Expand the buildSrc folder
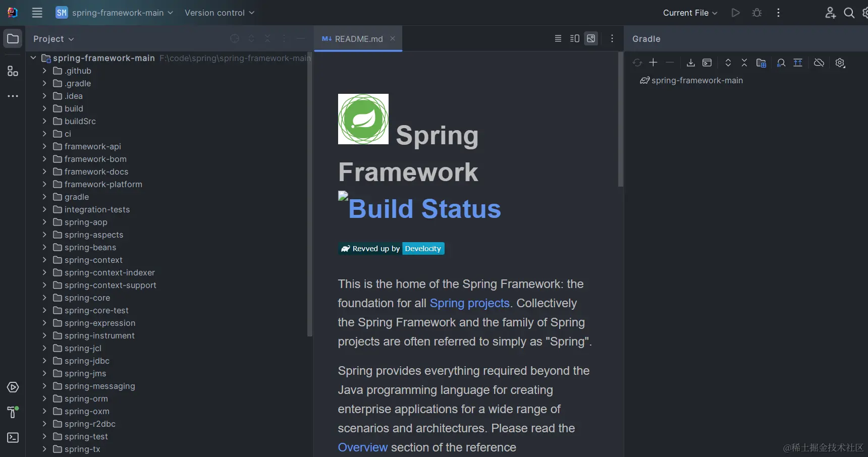 pos(44,121)
